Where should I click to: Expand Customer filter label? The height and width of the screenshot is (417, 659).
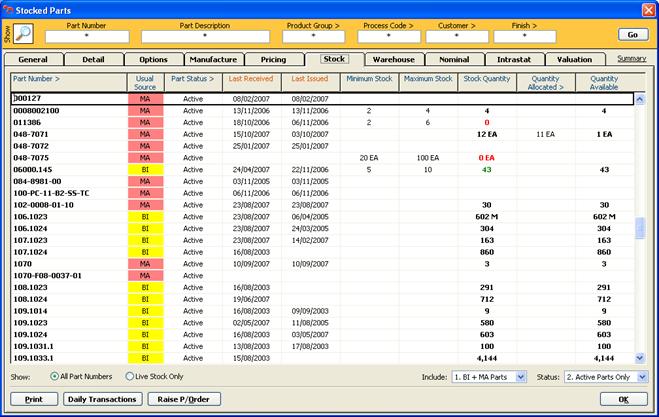456,26
